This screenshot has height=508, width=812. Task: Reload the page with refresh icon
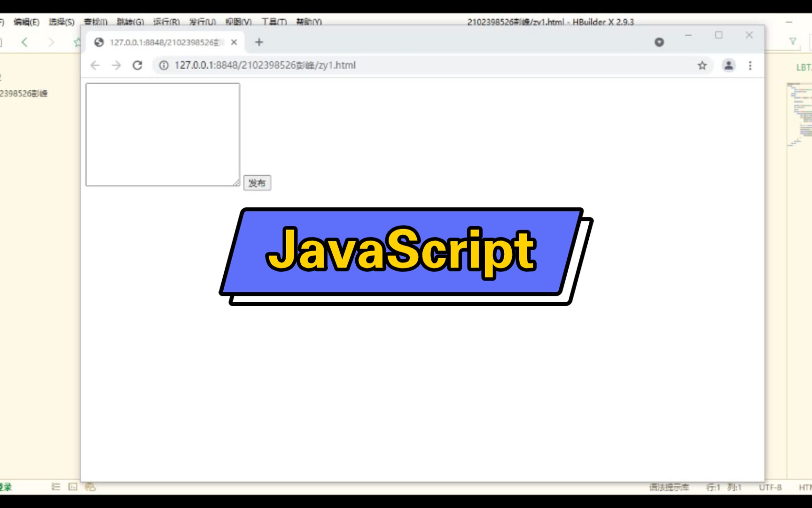click(137, 65)
